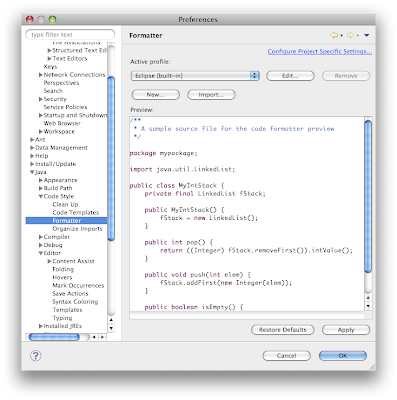Open the view menu triangle beside navigation arrows
This screenshot has width=397, height=400.
[x=367, y=35]
